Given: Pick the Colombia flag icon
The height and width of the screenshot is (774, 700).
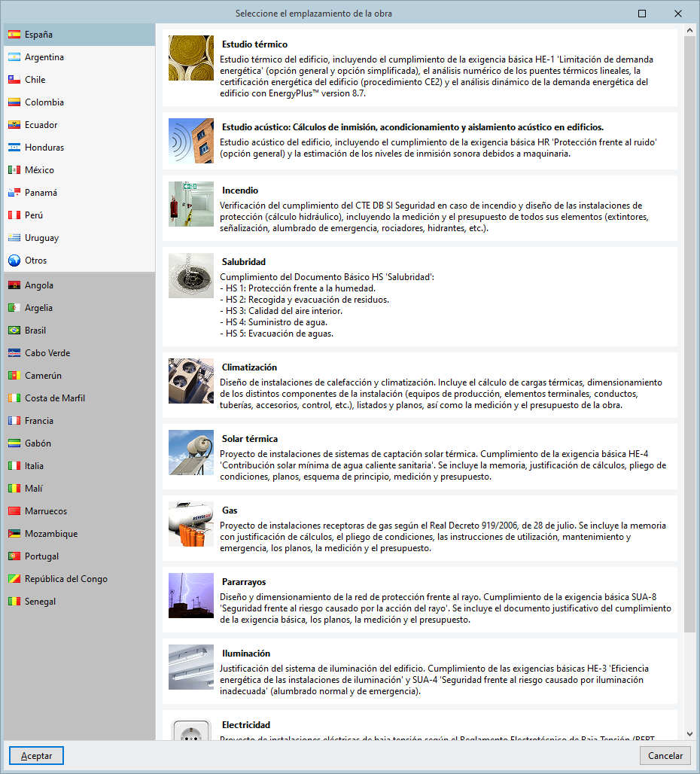Looking at the screenshot, I should coord(14,102).
